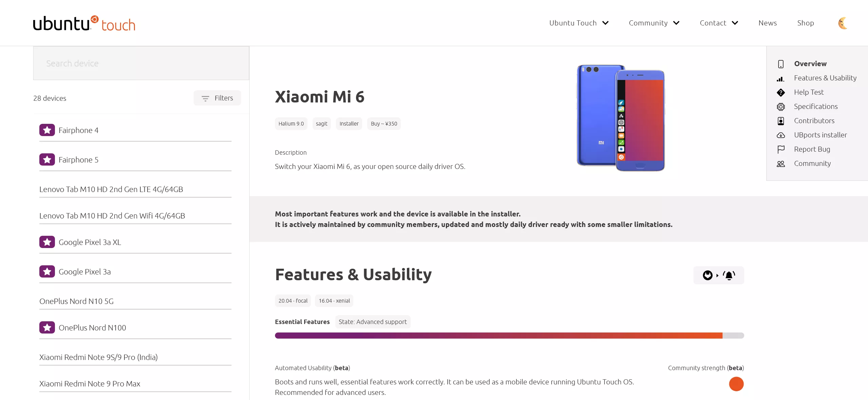Click the Overview phone icon in the sidebar

point(781,64)
